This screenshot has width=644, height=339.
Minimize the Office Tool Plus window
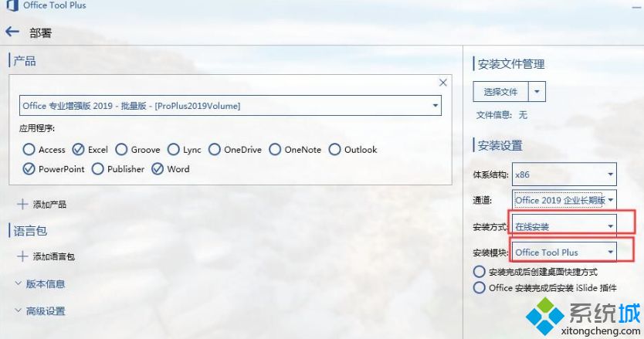[x=637, y=7]
